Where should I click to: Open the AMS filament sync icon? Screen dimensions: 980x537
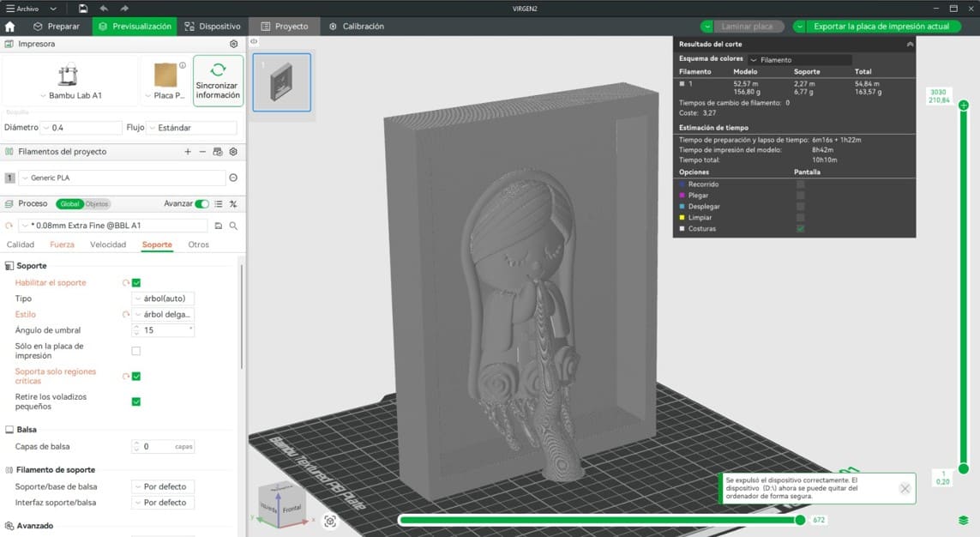click(x=218, y=151)
